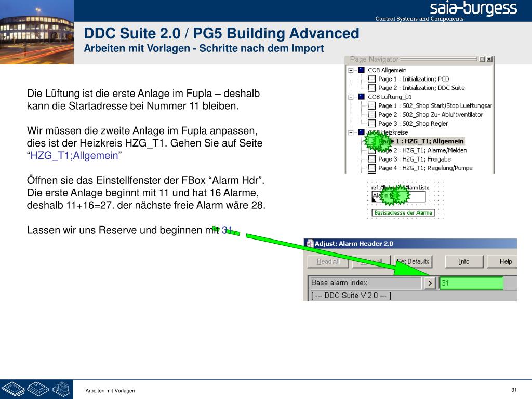The width and height of the screenshot is (532, 399).
Task: Click page icon for Initialization; PCD
Action: [x=372, y=79]
